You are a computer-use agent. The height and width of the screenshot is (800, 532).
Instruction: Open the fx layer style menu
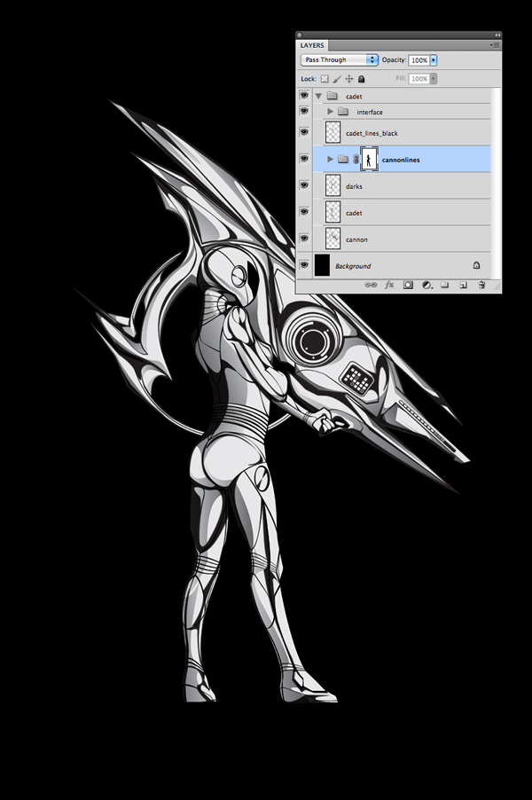point(389,285)
